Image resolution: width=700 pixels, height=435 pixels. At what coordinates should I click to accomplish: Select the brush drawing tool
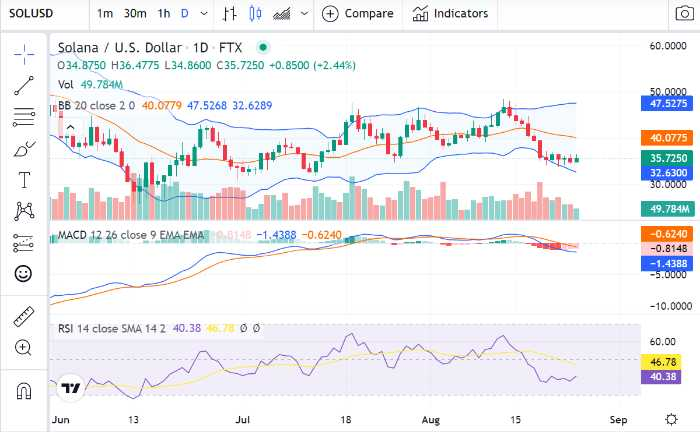point(24,149)
